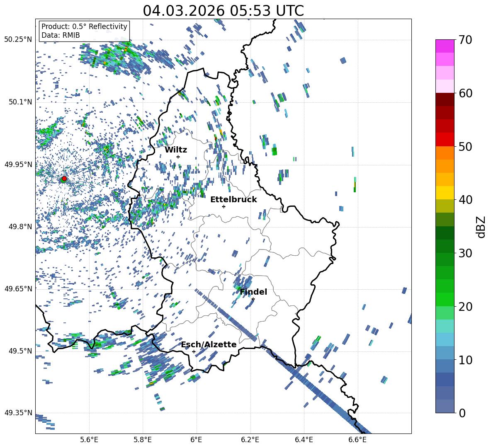491x448 pixels.
Task: Click the 49.5°N latitude label
Action: pyautogui.click(x=20, y=351)
